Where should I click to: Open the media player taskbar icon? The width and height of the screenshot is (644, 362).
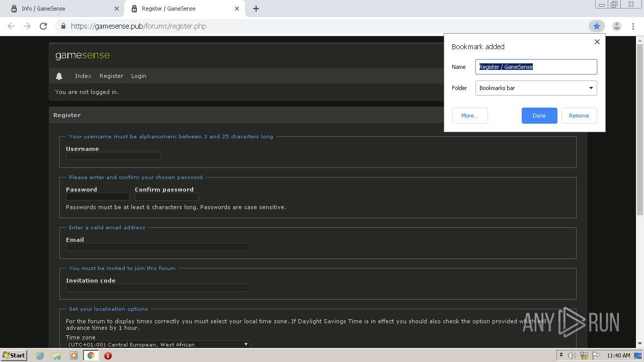[74, 355]
